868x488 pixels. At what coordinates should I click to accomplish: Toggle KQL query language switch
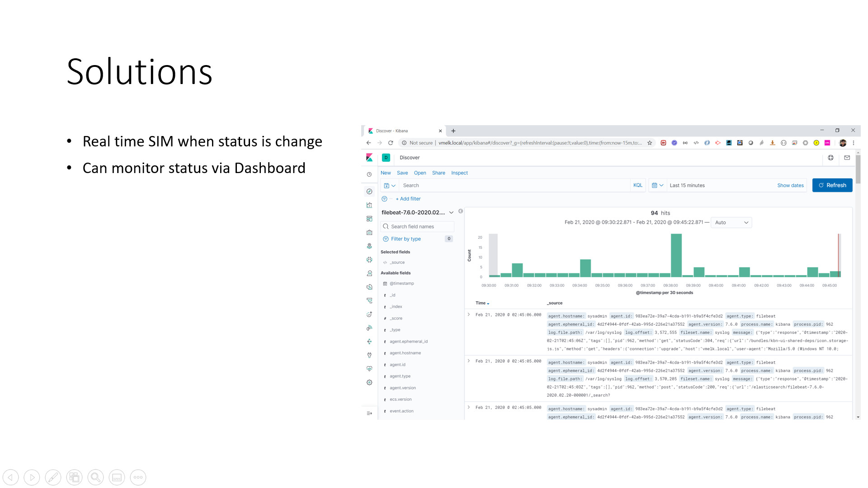637,185
